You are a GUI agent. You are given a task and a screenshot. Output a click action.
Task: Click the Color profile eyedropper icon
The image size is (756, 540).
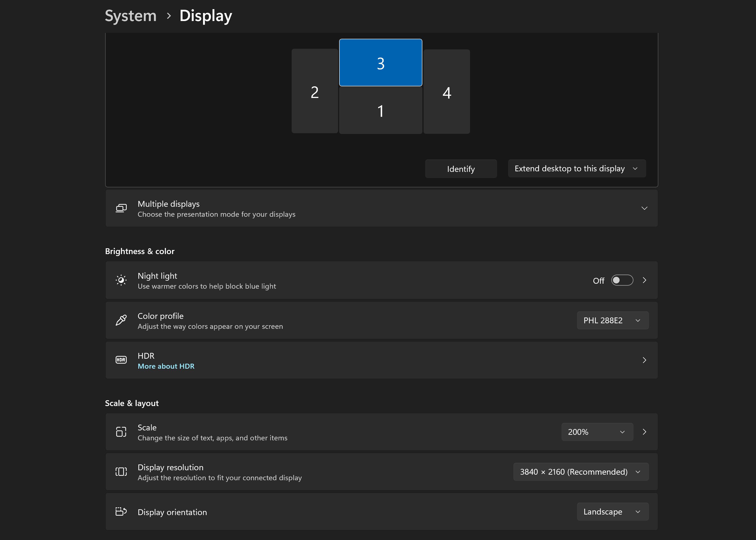[x=121, y=320]
